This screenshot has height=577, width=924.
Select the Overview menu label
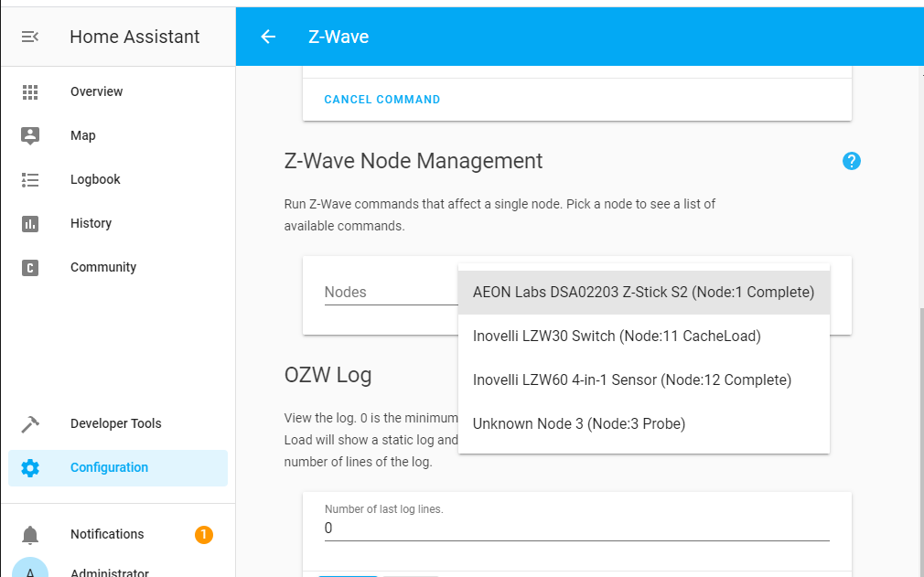tap(97, 91)
